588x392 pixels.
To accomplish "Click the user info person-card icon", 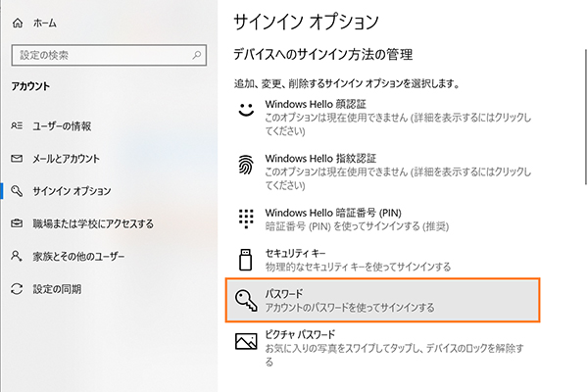I will (17, 125).
